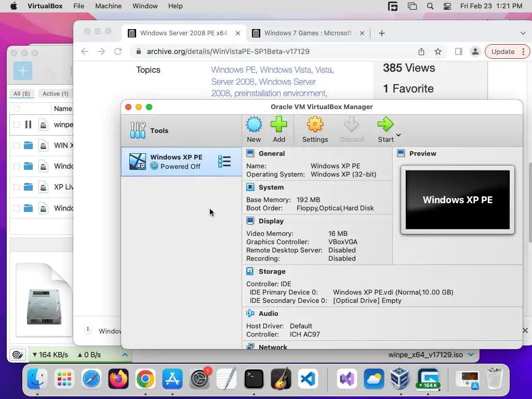Open the winpe_x64_v17129.iso download chevron

pyautogui.click(x=471, y=354)
